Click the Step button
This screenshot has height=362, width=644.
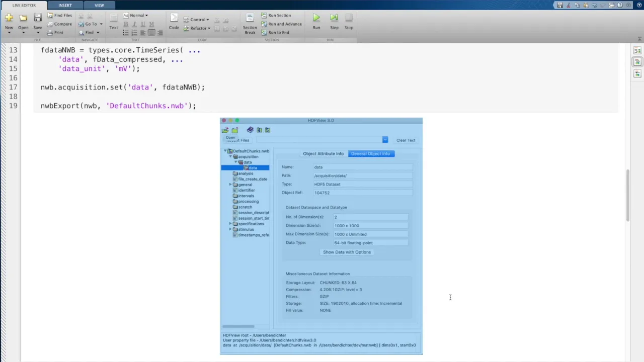pos(334,21)
